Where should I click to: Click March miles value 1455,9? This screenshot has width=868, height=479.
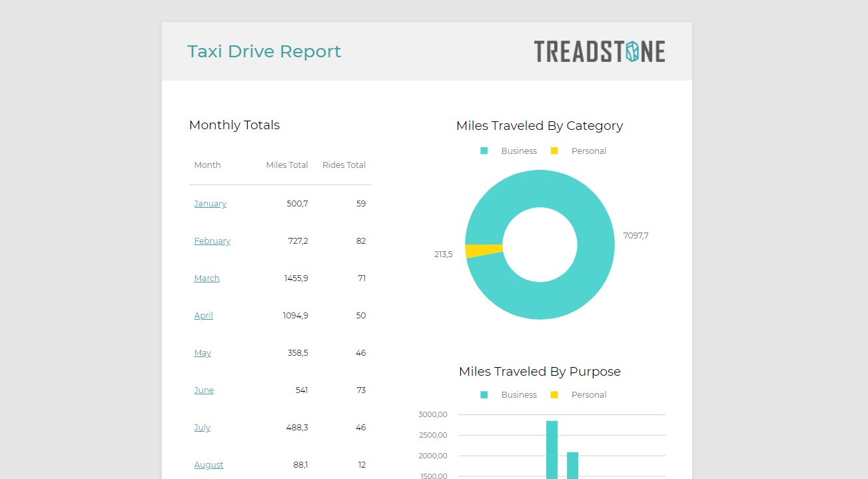(296, 278)
